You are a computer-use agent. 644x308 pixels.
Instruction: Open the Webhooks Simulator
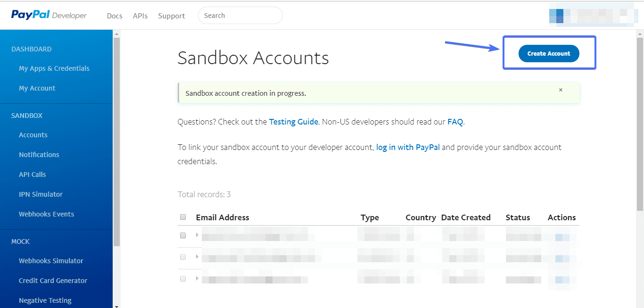click(51, 261)
